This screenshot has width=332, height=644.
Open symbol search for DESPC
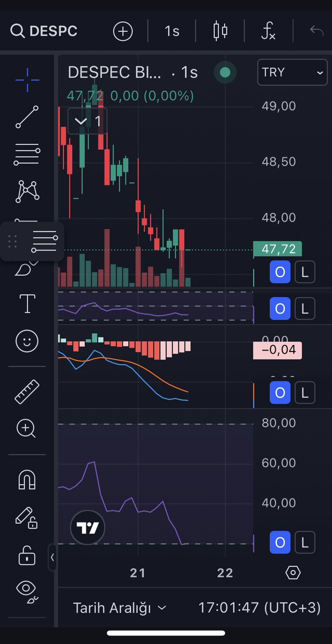coord(44,31)
